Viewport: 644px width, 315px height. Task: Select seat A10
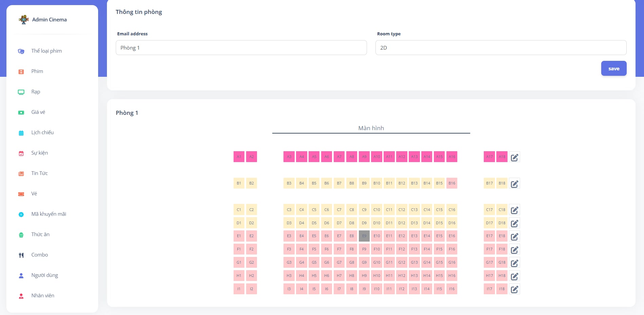tap(377, 157)
